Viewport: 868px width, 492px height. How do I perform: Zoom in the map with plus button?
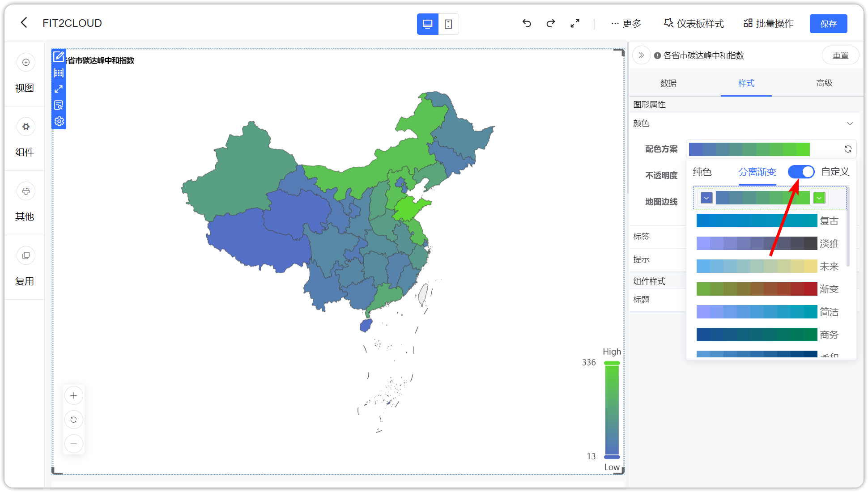point(74,395)
